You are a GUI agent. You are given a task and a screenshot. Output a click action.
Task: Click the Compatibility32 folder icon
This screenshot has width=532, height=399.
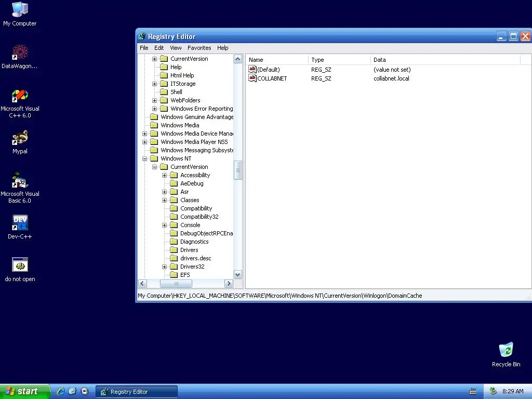click(174, 217)
